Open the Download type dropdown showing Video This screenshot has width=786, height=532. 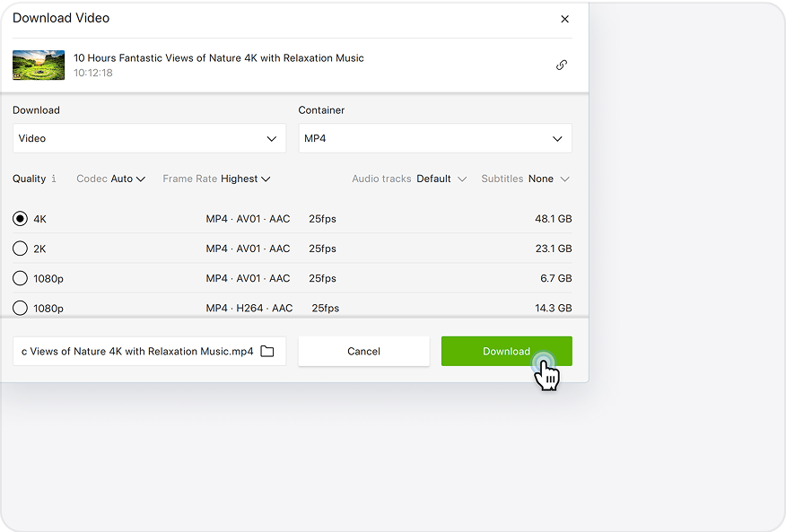point(149,138)
